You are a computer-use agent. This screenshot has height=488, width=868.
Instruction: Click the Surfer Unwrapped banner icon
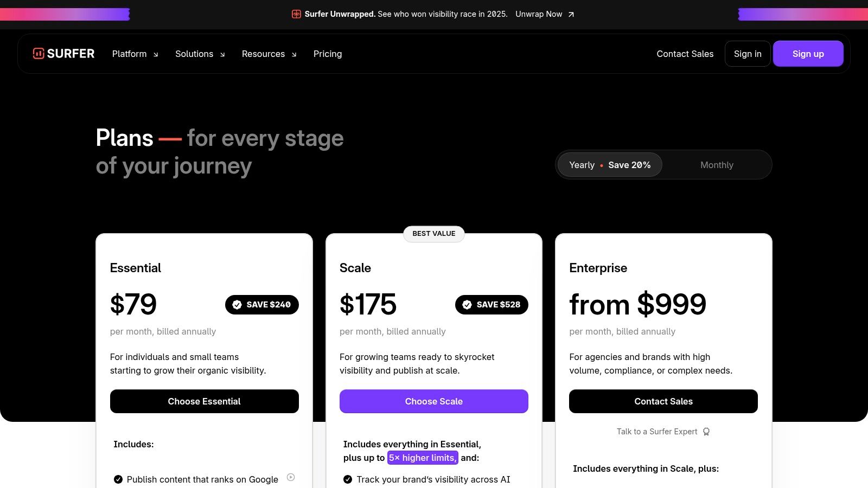click(x=296, y=14)
